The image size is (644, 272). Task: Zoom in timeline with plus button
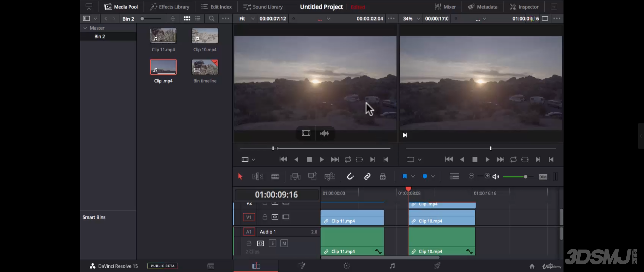[487, 176]
